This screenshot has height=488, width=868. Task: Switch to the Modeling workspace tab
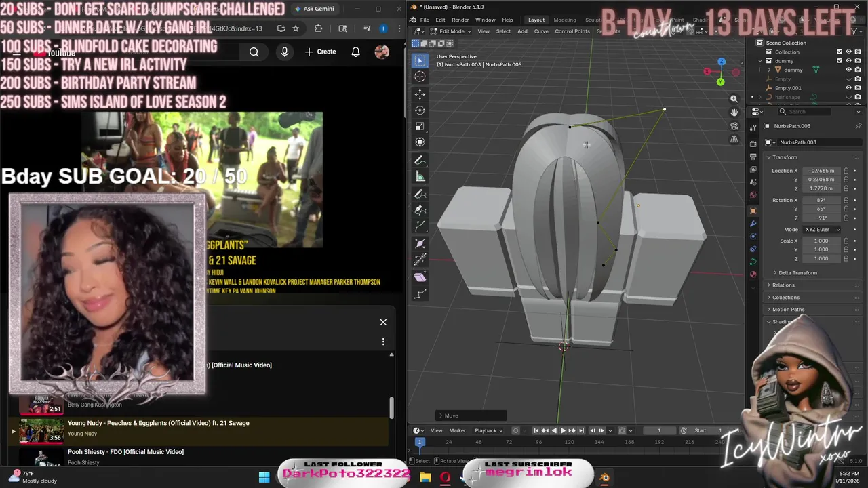point(565,20)
